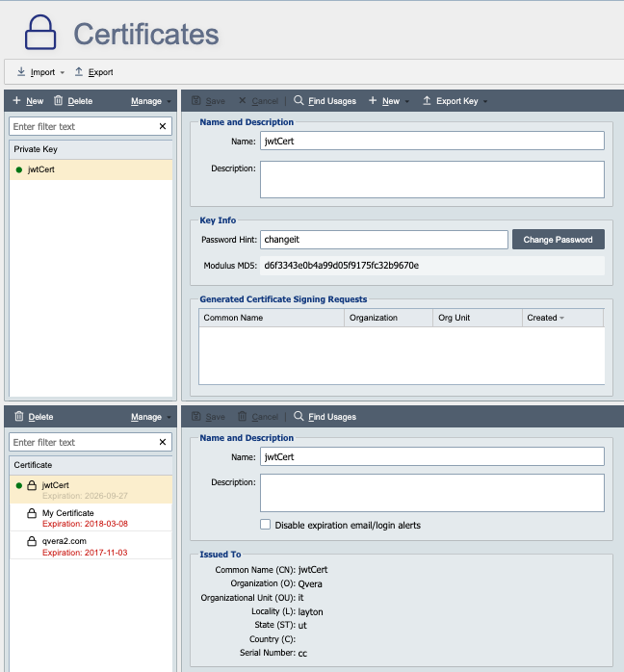Click the Export Key upload icon
The image size is (624, 672).
coord(427,100)
